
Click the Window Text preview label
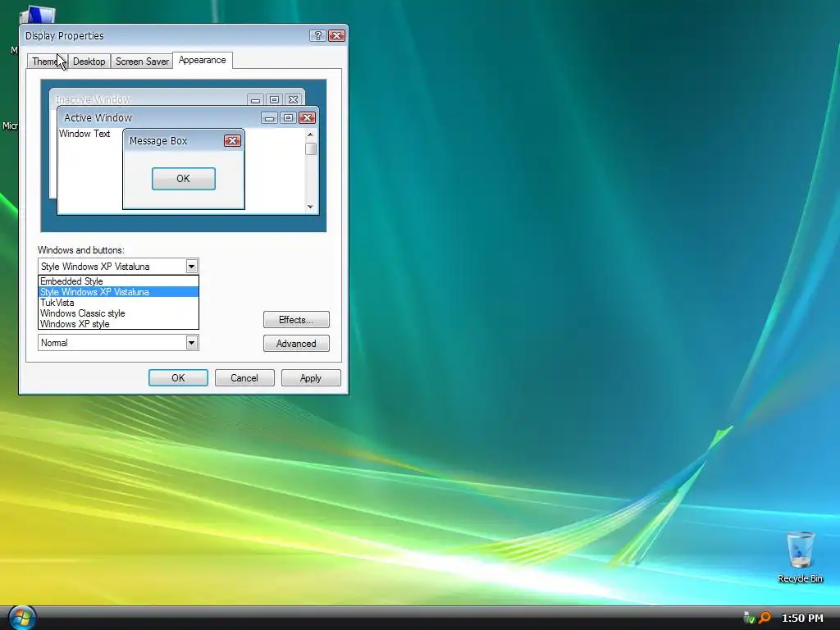(x=84, y=134)
